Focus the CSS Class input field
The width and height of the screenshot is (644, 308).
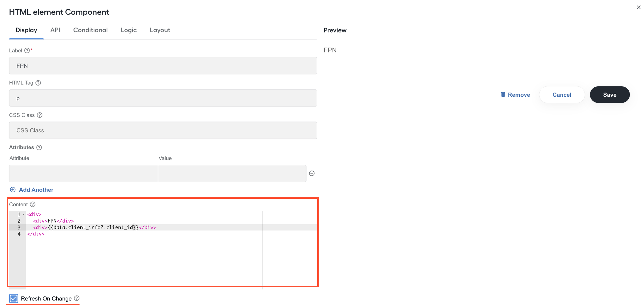(x=163, y=130)
